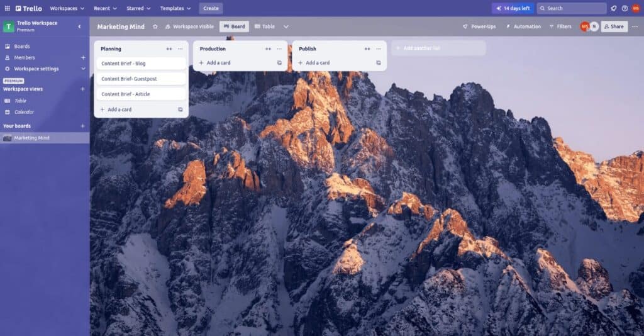Create card from template in Planning list
644x336 pixels.
tap(180, 109)
